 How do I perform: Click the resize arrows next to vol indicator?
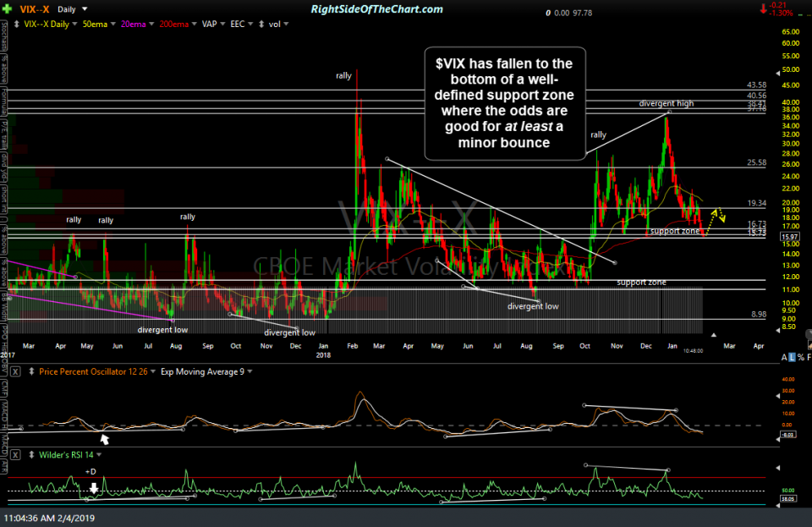[x=260, y=24]
